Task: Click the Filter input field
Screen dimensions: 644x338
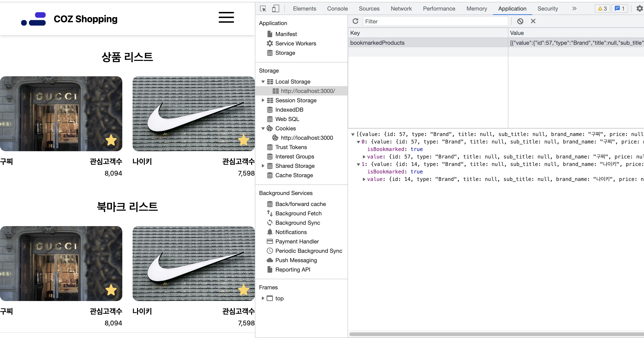Action: click(x=435, y=21)
